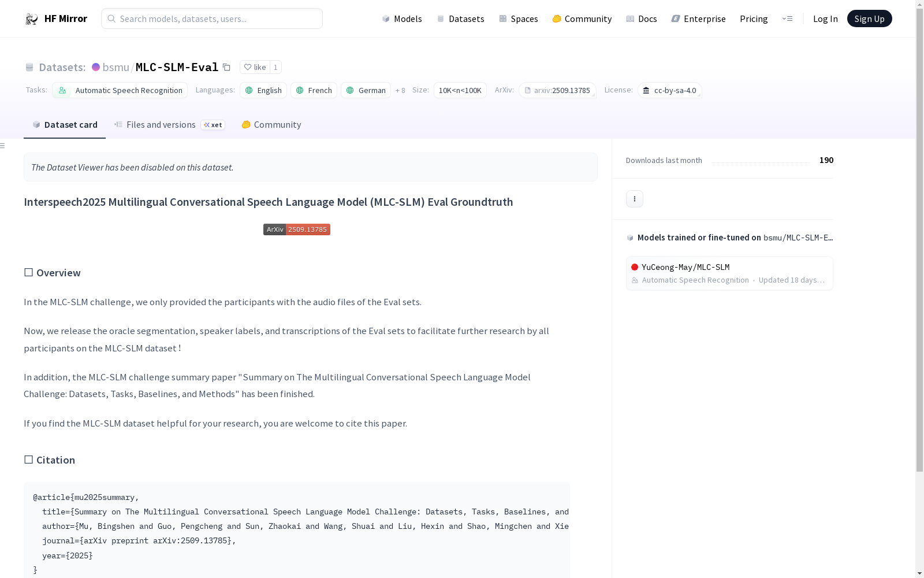The height and width of the screenshot is (578, 924).
Task: Click the Interspeech2025 Eval Groundtruth heading
Action: [x=269, y=202]
